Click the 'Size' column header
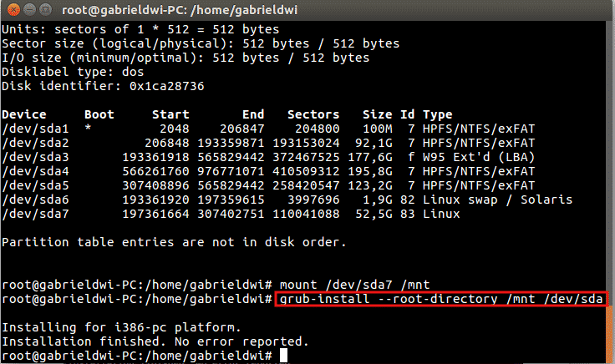Viewport: 615px width, 364px height. coord(378,114)
